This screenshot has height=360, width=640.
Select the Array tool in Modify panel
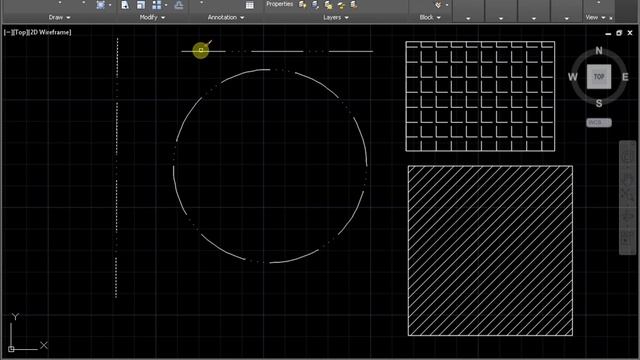click(x=156, y=5)
